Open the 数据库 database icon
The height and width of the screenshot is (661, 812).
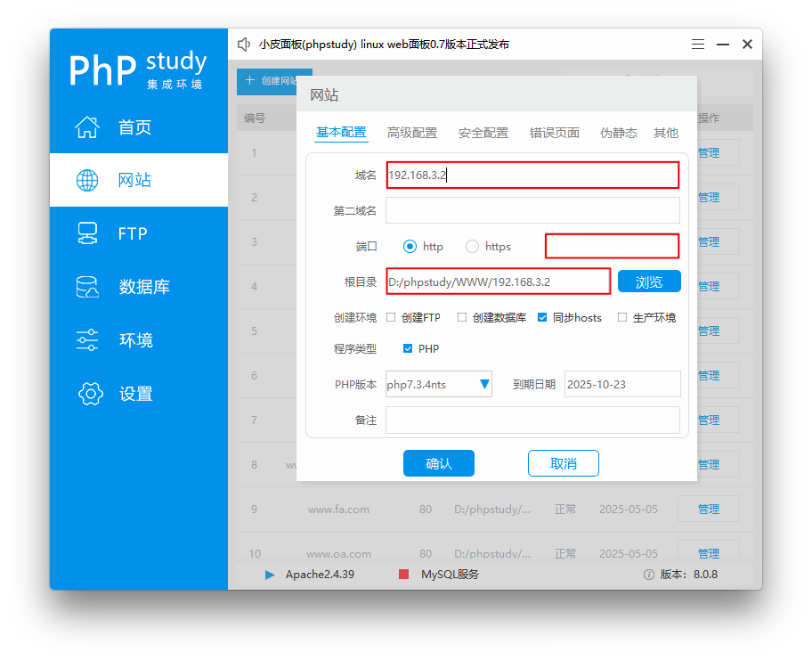tap(87, 287)
